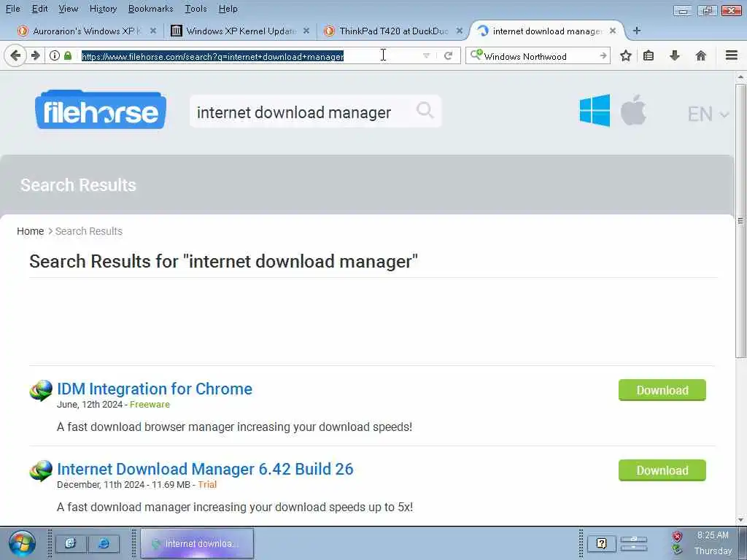Screen dimensions: 747x560
Task: Click the Trial license label
Action: click(207, 484)
